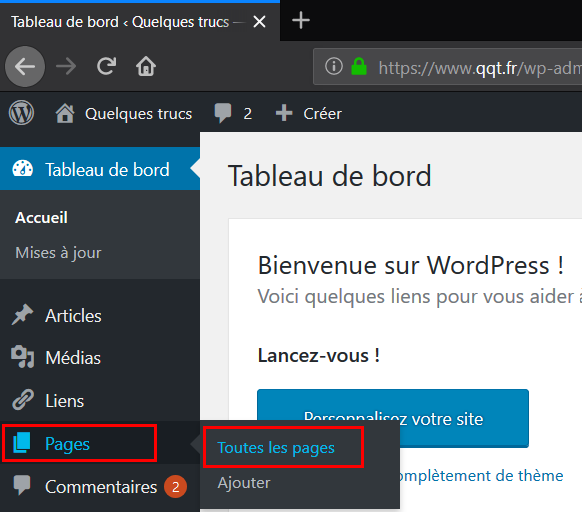This screenshot has height=512, width=582.
Task: Click the Bienvenue sur WordPress heading
Action: click(x=411, y=265)
